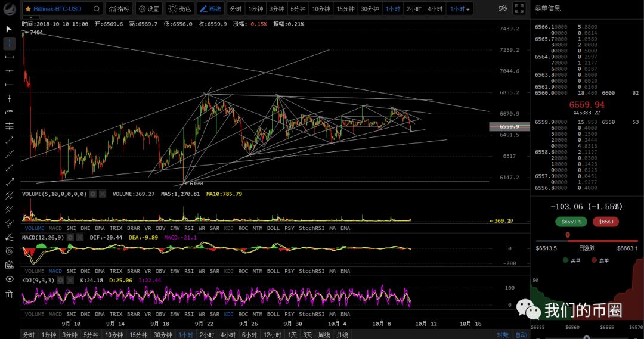Click the site logo at top-left corner
Screen dimensions: 644x339
[x=10, y=8]
